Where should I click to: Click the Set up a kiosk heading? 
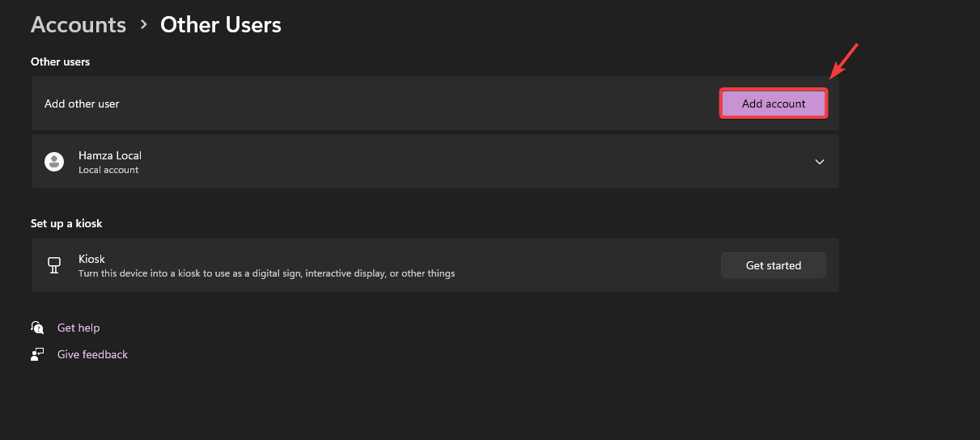[66, 223]
